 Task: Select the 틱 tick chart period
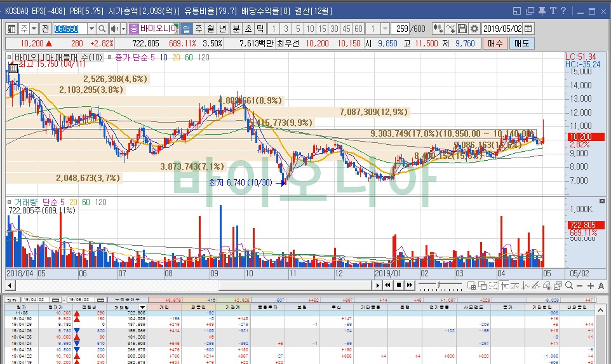click(x=260, y=29)
